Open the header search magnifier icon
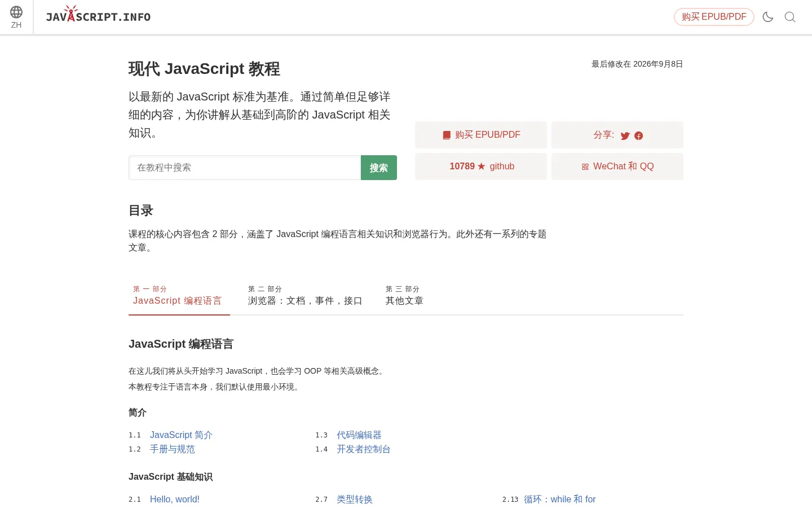This screenshot has height=508, width=812. pyautogui.click(x=790, y=17)
